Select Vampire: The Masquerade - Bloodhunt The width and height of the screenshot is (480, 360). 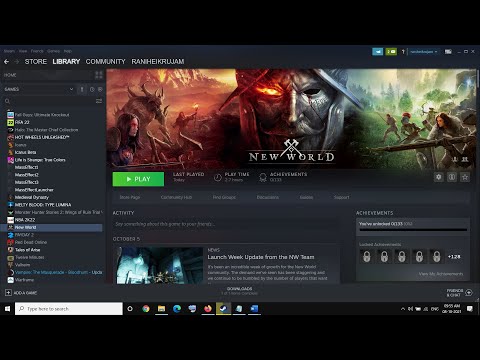[58, 272]
